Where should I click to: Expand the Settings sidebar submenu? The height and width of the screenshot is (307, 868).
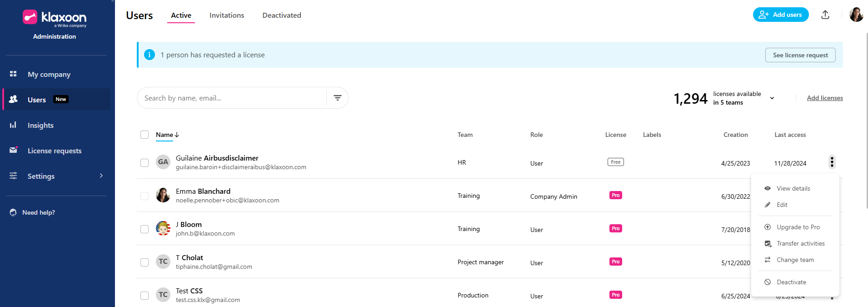coord(101,176)
